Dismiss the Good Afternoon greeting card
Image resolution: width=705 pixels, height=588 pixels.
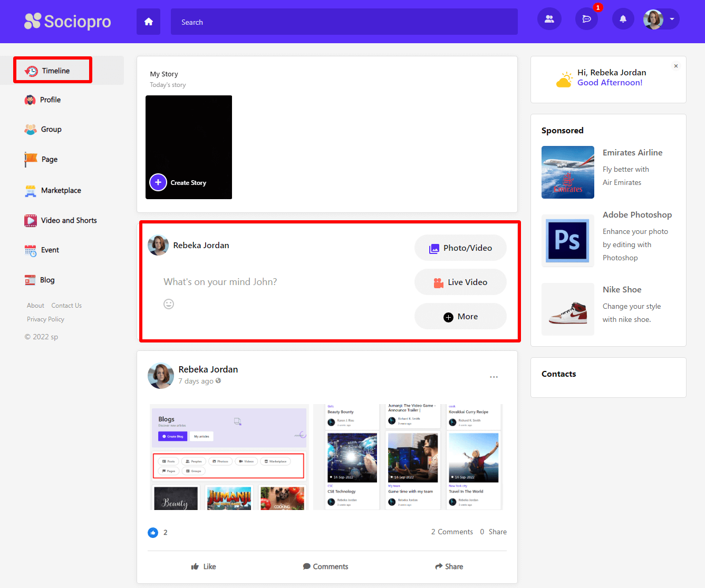click(x=675, y=66)
